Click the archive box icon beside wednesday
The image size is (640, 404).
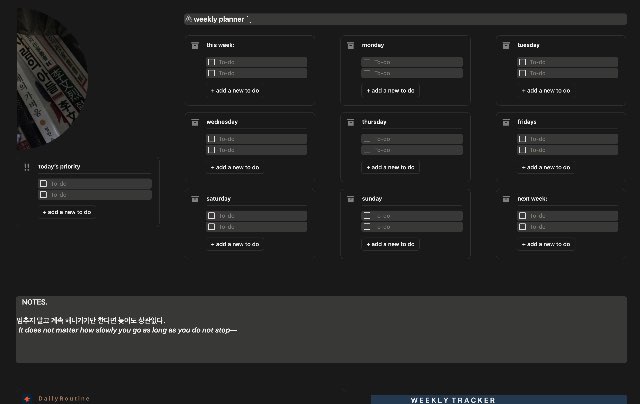[x=195, y=122]
